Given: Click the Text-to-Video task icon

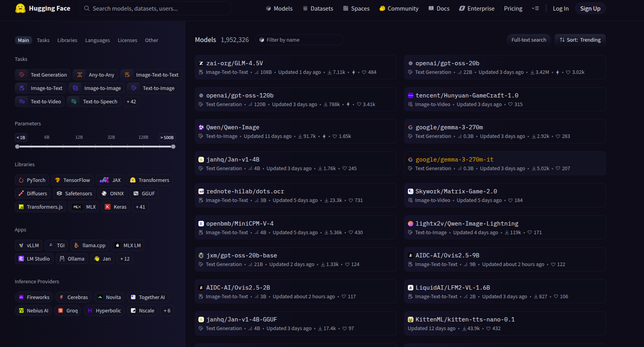Looking at the screenshot, I should coord(22,101).
